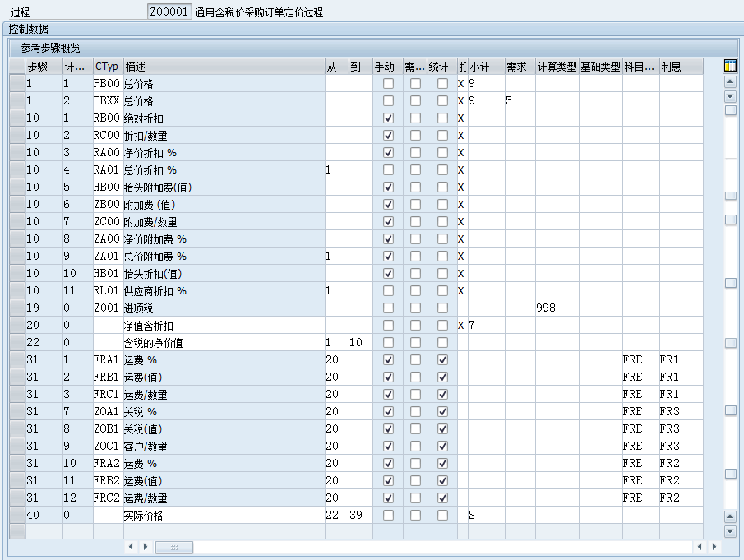Toggle required checkbox for RA01 row
Viewport: 744px width, 560px height.
tap(415, 170)
